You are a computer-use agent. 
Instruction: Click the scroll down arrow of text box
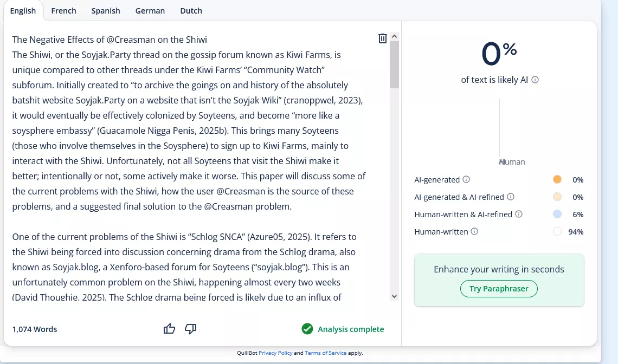tap(394, 296)
